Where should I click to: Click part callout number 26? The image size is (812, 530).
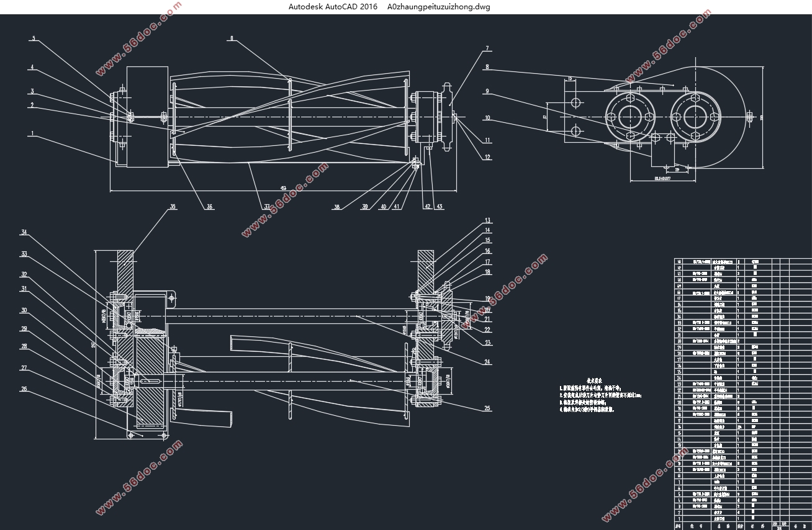[24, 389]
